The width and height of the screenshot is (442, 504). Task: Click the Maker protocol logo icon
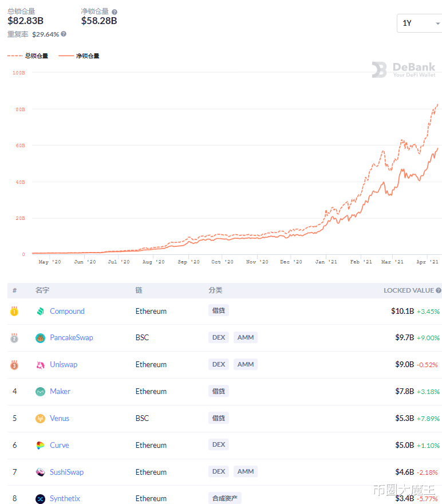[40, 392]
